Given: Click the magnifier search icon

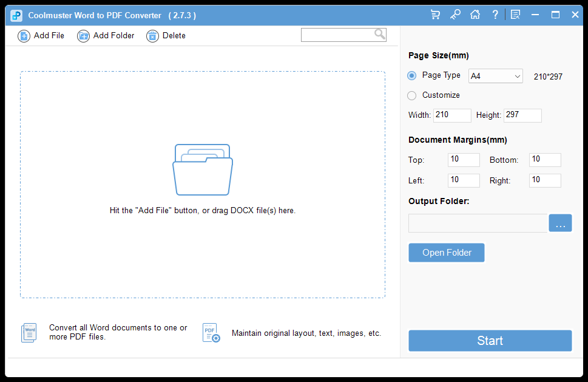Looking at the screenshot, I should [x=380, y=35].
